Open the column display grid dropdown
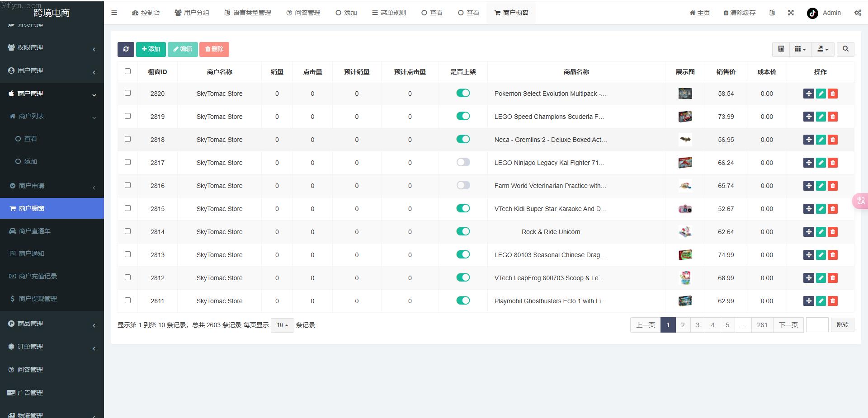Screen dimensions: 868x418 [x=800, y=49]
